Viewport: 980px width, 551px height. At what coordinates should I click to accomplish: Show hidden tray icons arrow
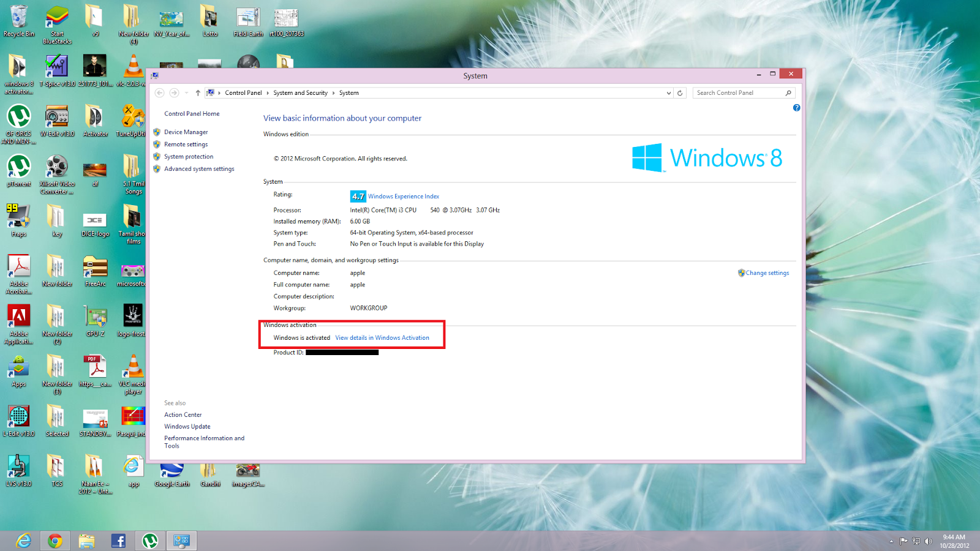(x=891, y=541)
